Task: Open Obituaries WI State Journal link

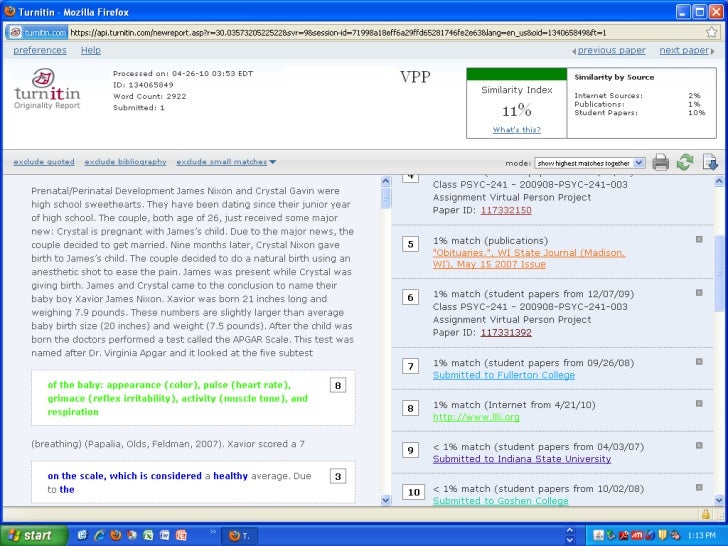Action: pyautogui.click(x=529, y=258)
